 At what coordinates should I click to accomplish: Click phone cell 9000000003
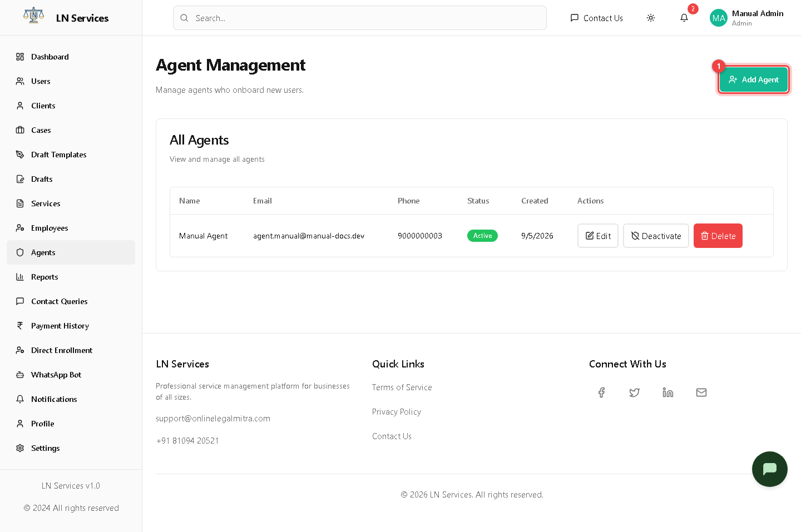[420, 236]
